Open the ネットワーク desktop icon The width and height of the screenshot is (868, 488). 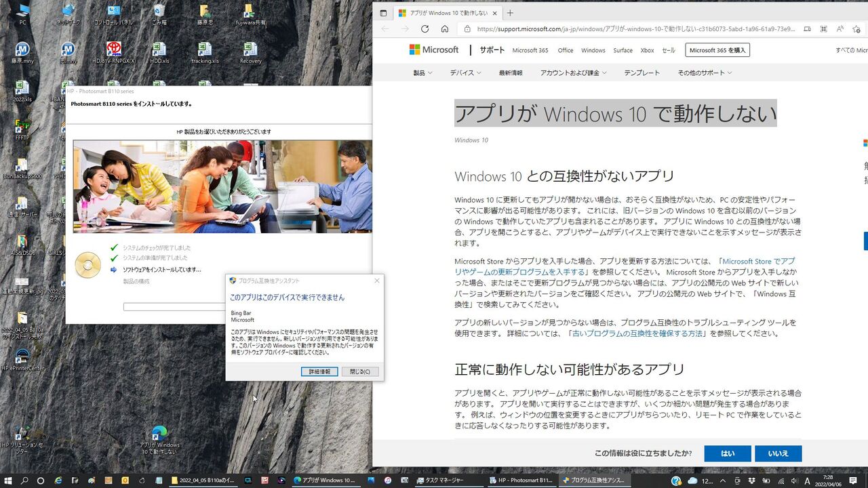68,14
